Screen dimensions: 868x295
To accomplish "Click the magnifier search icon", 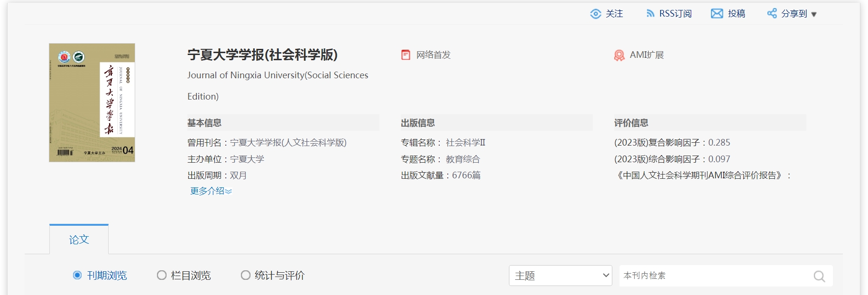I will (819, 276).
